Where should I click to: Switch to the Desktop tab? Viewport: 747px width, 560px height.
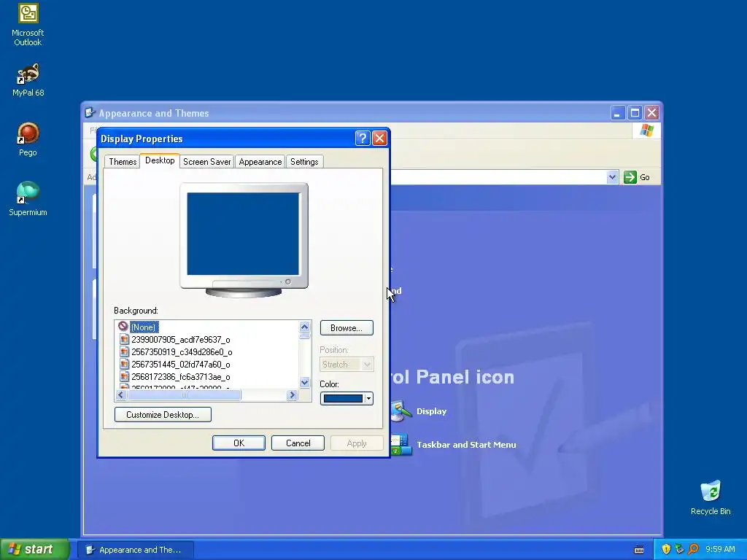click(x=160, y=160)
